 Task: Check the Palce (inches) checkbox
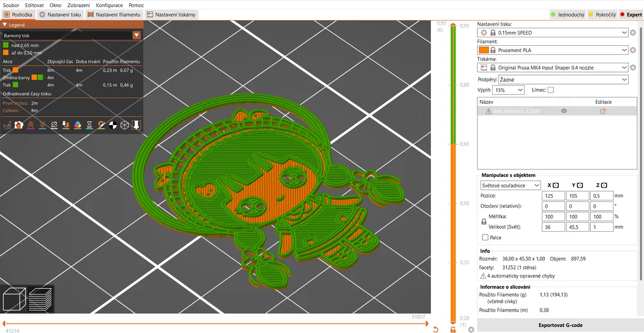tap(485, 238)
